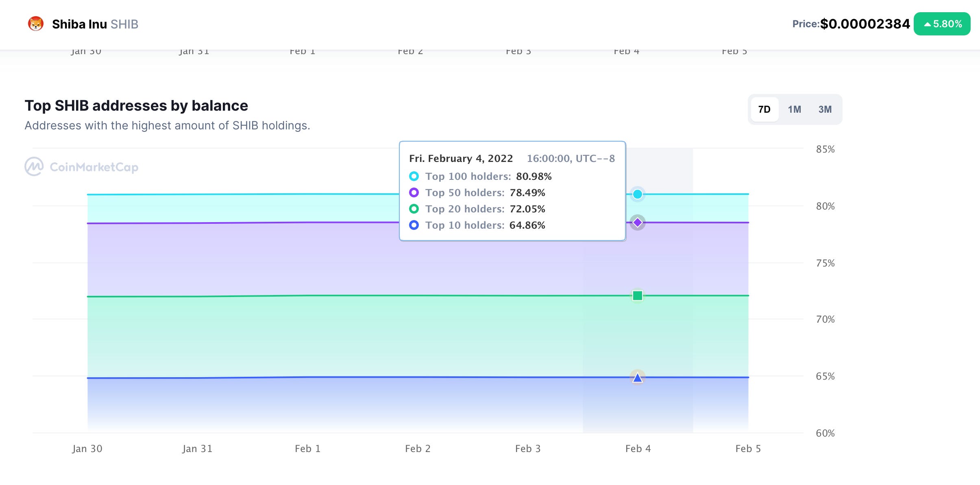Click the cyan circle marker on chart
Screen dimensions: 980x485
(x=637, y=194)
